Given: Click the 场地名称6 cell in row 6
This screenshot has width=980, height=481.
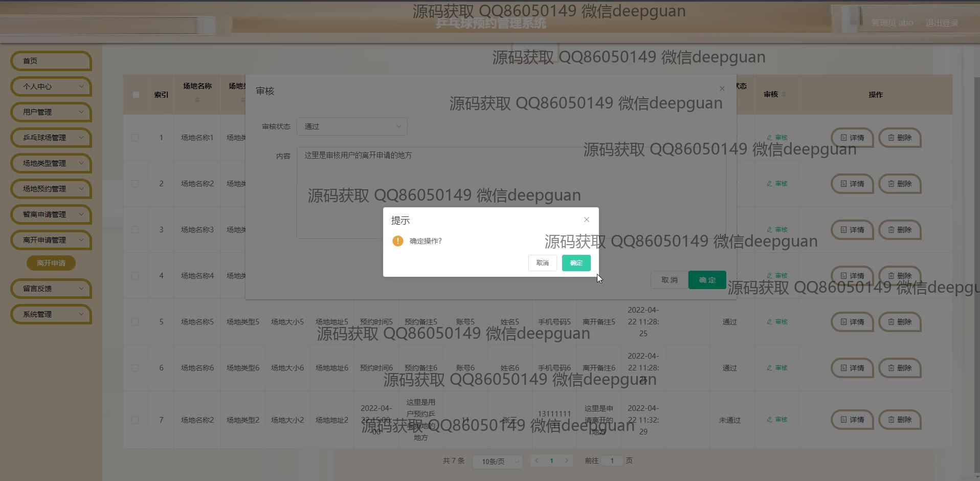Looking at the screenshot, I should (x=197, y=368).
